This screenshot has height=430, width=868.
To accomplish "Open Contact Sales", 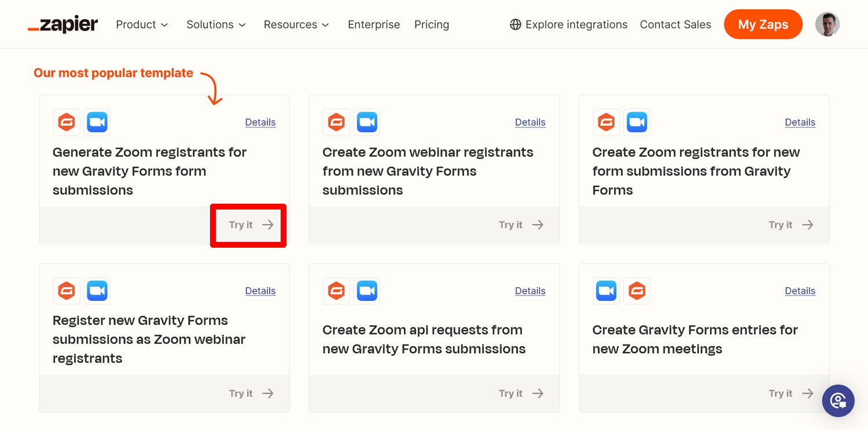I will click(675, 24).
